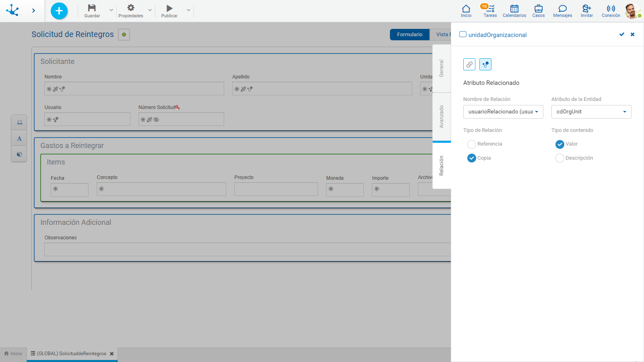
Task: Click the laptop device icon in left toolbox
Action: pyautogui.click(x=19, y=123)
